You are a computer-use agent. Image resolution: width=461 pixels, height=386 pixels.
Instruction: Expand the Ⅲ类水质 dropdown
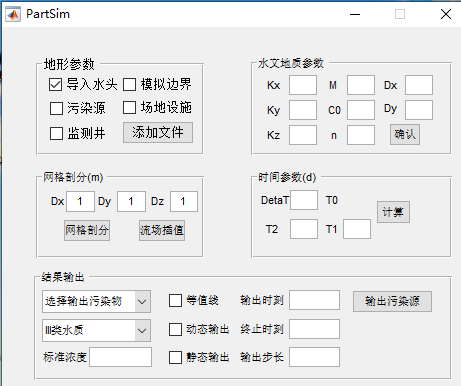pyautogui.click(x=96, y=330)
